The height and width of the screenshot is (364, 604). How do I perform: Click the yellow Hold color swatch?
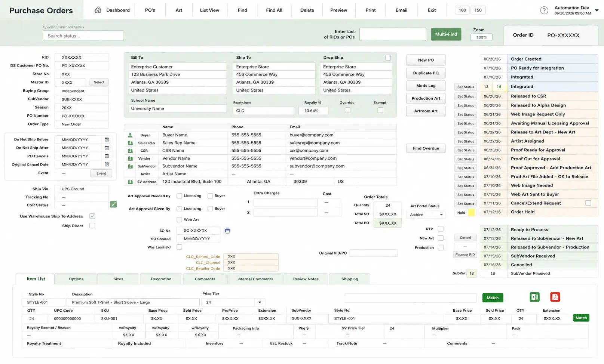coord(471,213)
